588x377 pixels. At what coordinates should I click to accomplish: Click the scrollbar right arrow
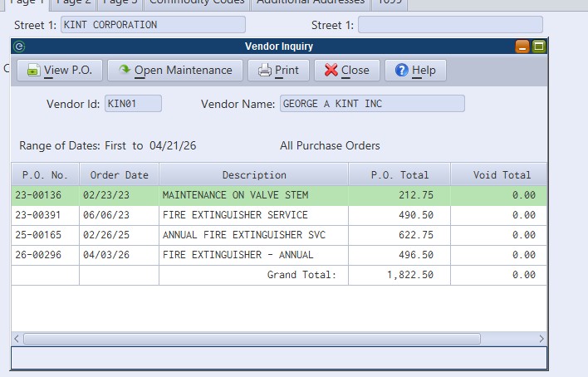click(541, 339)
